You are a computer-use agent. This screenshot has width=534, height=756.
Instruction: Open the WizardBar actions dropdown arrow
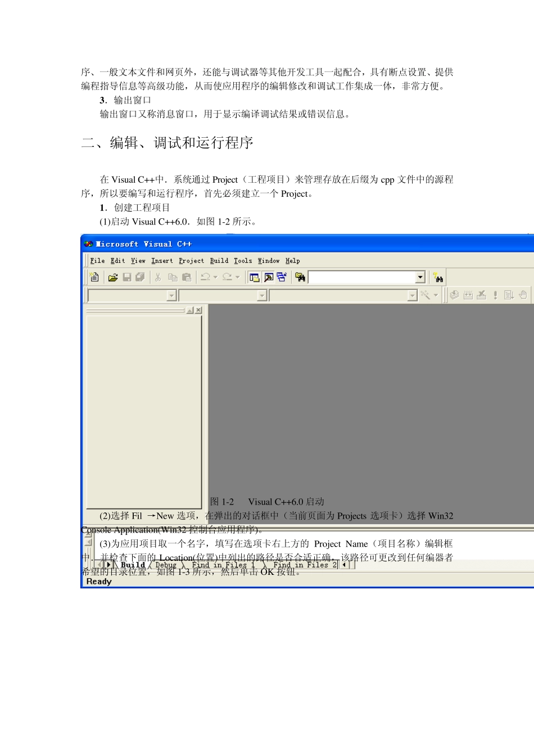(x=436, y=295)
